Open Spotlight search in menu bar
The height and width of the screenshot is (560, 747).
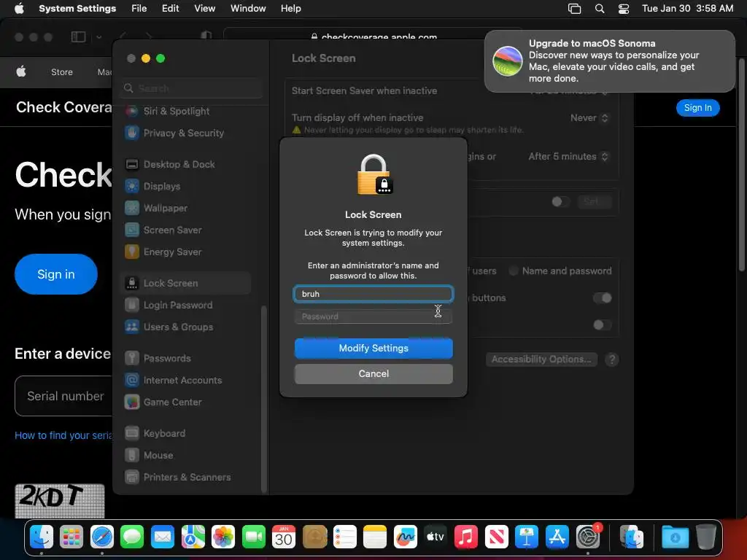[x=600, y=9]
